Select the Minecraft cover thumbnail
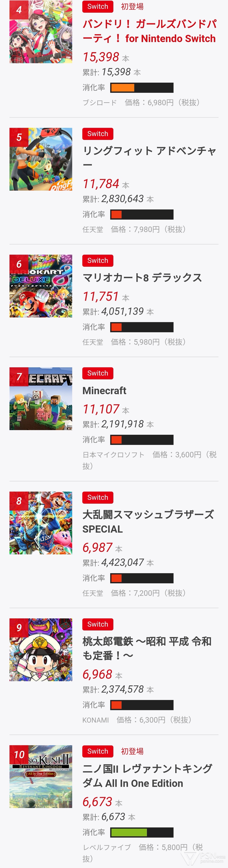The width and height of the screenshot is (228, 868). tap(41, 398)
